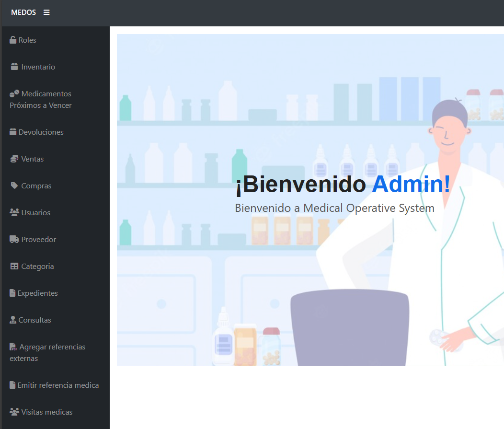Click the box icon beside Devoluciones

(13, 132)
